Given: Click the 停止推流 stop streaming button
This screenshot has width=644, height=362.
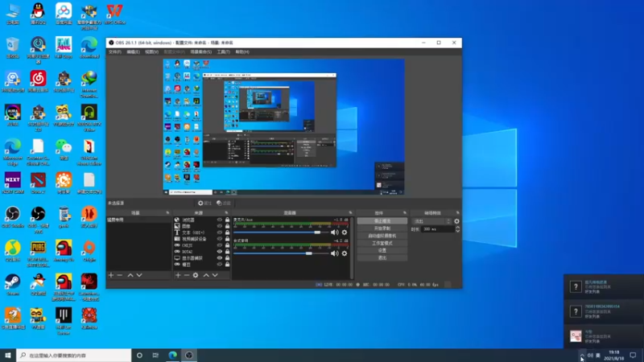Looking at the screenshot, I should (382, 221).
